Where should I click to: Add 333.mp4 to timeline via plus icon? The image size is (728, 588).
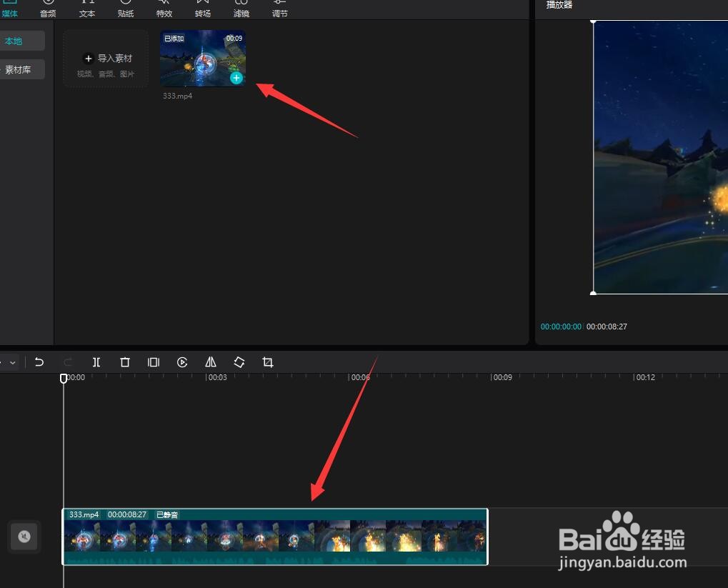click(x=236, y=78)
